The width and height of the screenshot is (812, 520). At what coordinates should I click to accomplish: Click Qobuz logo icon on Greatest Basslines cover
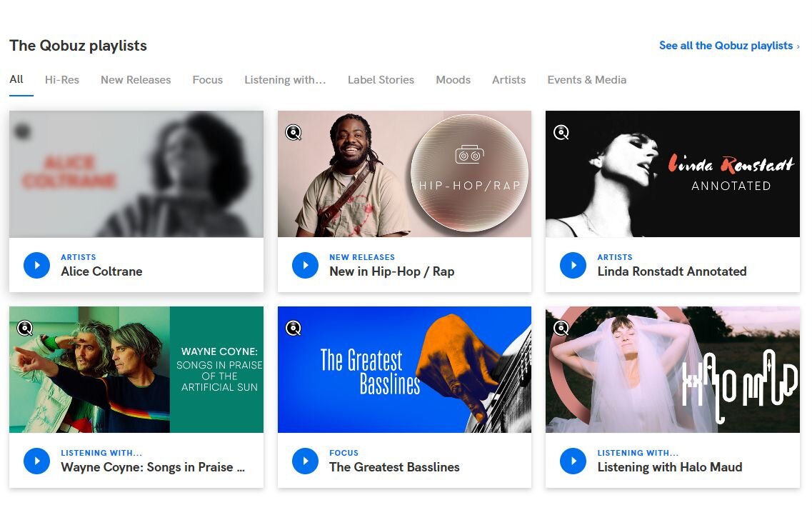pos(294,328)
